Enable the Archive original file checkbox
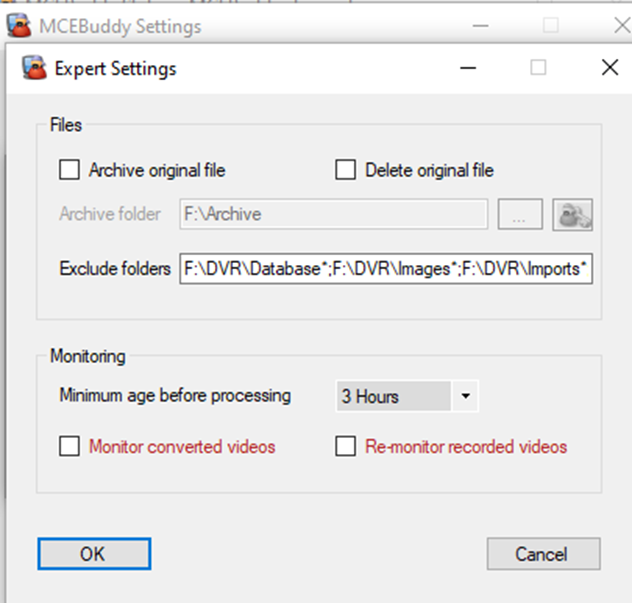Image resolution: width=632 pixels, height=603 pixels. tap(69, 170)
